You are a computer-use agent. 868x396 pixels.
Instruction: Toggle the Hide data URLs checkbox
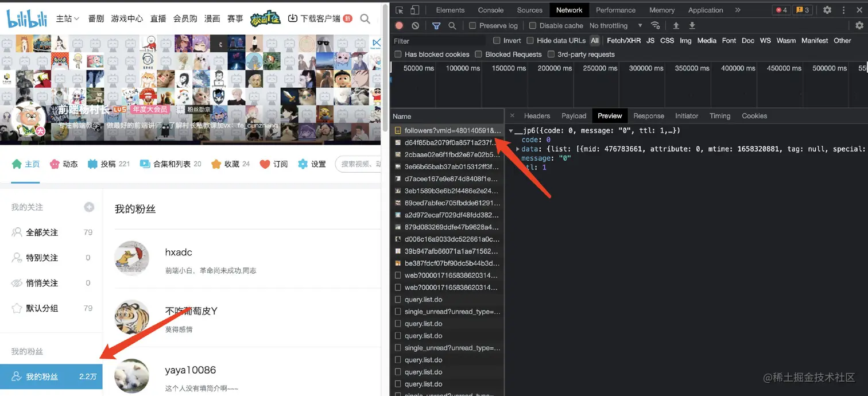530,40
